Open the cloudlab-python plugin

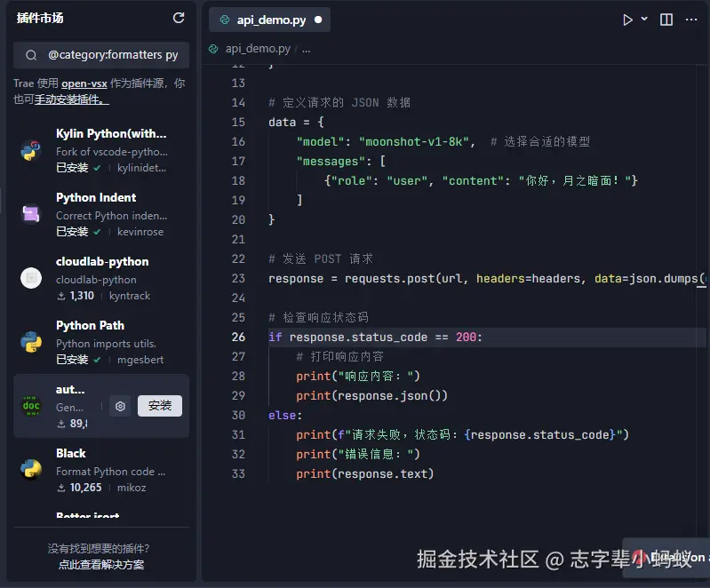(x=101, y=278)
